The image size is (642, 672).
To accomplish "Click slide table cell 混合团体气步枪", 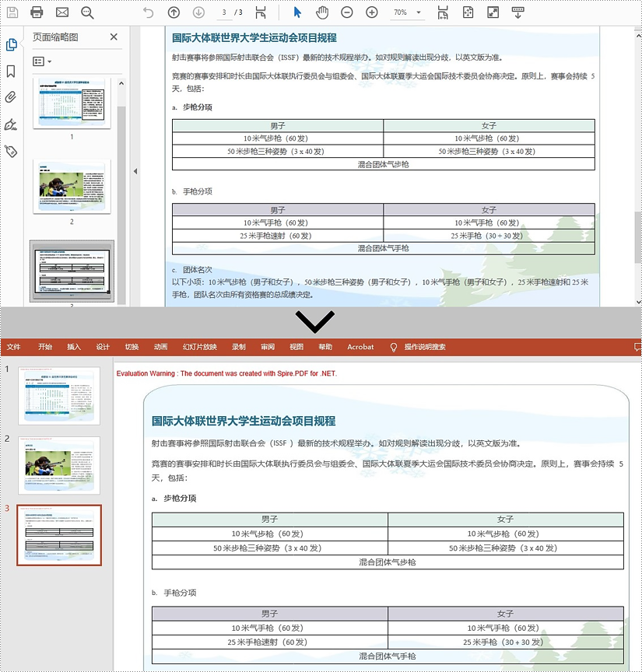I will click(388, 562).
